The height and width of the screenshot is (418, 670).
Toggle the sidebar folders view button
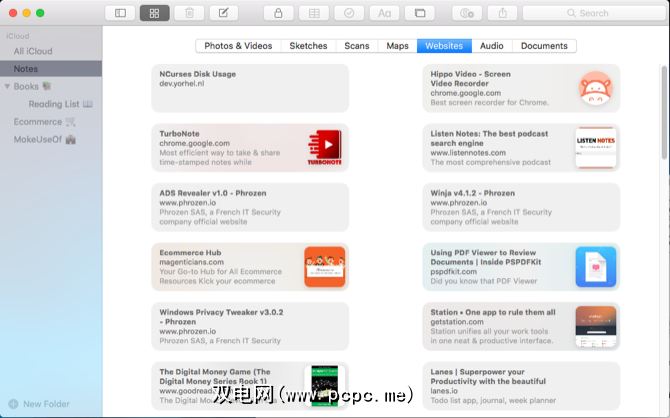coord(120,13)
